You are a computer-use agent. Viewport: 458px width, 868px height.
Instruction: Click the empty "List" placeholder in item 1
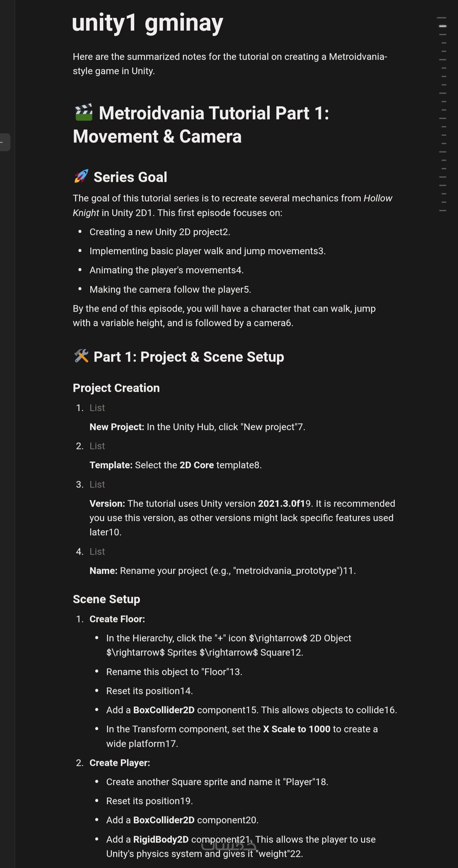(x=97, y=408)
